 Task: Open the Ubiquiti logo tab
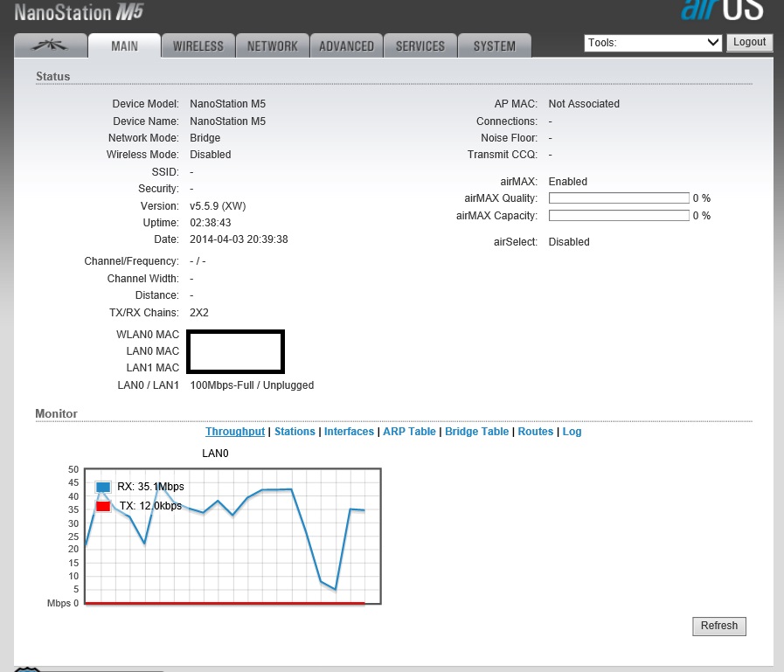click(51, 46)
